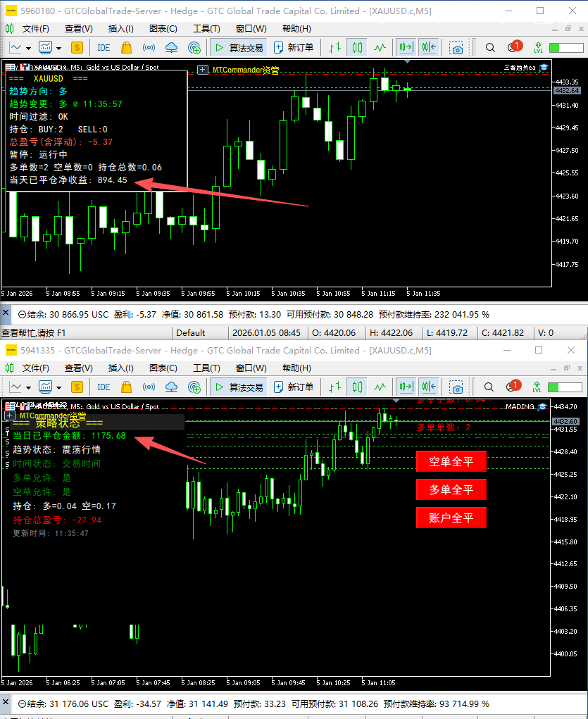Select candlestick chart mode in top window
This screenshot has height=719, width=588.
point(357,48)
